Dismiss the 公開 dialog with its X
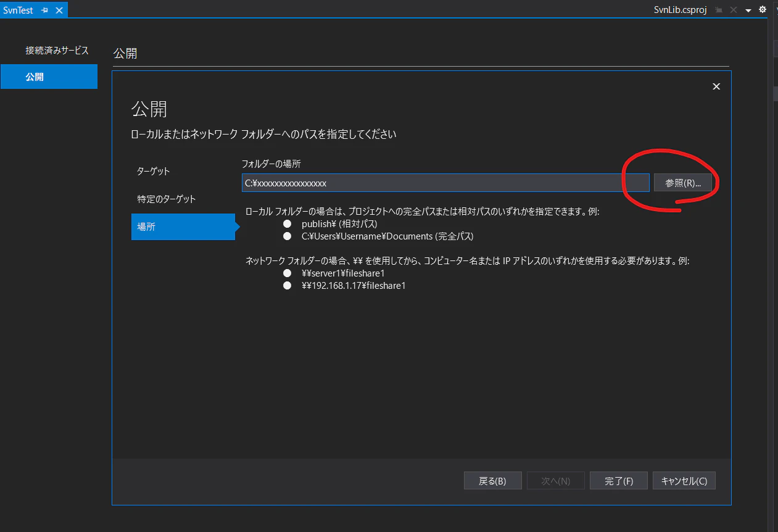The height and width of the screenshot is (532, 778). [x=716, y=86]
